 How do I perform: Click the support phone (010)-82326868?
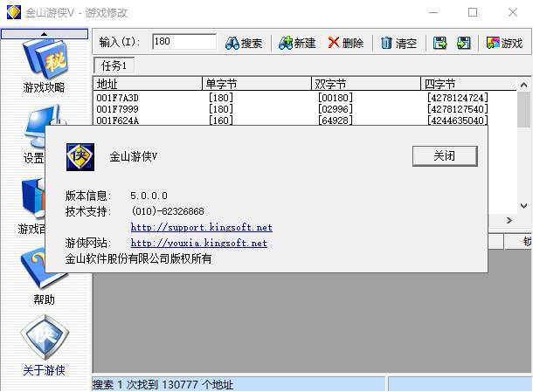click(168, 211)
